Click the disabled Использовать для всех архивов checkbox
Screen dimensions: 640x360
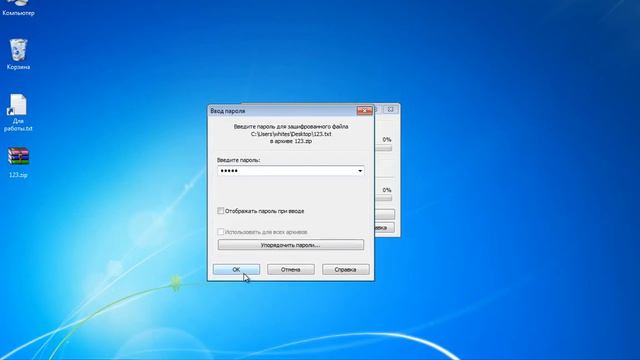tap(220, 232)
